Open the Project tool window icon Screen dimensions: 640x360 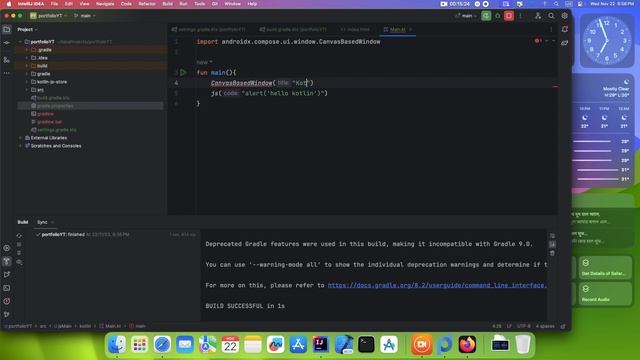point(7,29)
